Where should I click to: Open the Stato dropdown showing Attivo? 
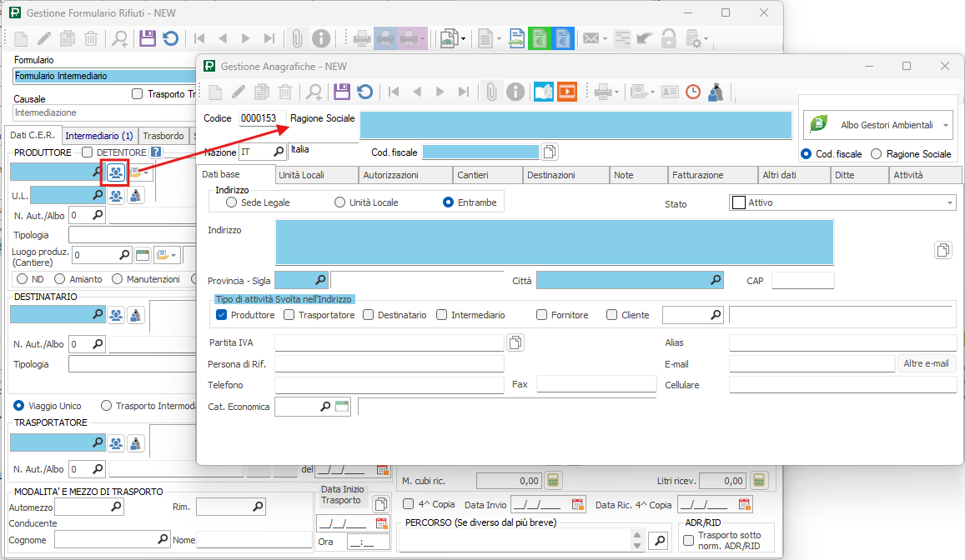[x=950, y=202]
